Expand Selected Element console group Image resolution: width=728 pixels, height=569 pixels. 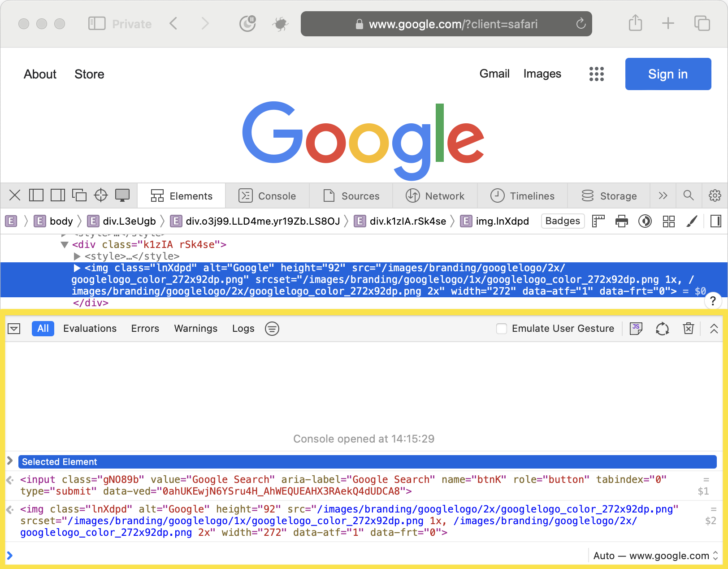tap(10, 461)
